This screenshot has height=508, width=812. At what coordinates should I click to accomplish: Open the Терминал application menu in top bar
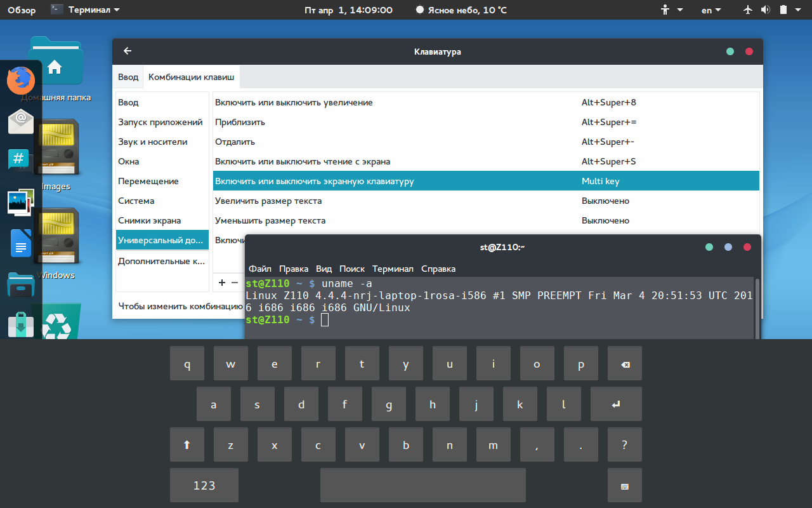[x=86, y=10]
